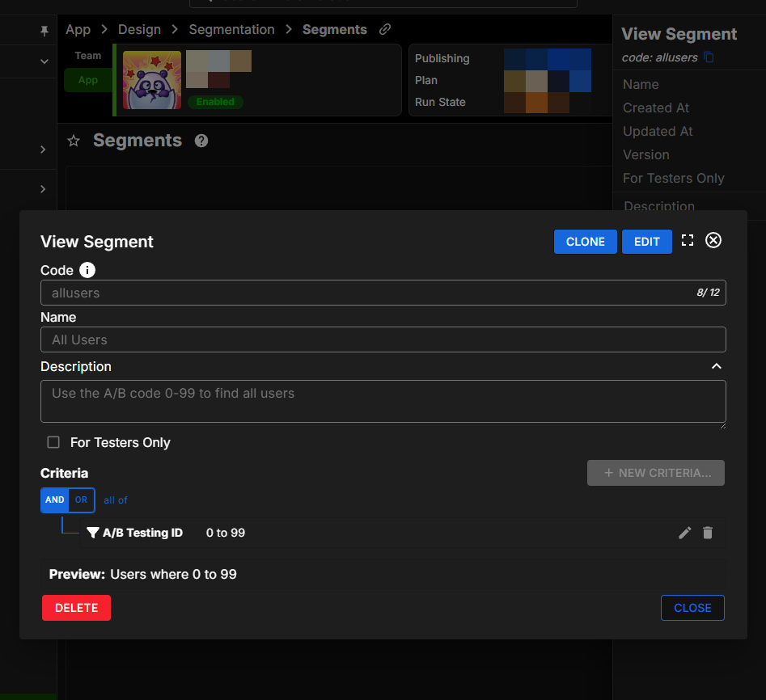
Task: Open the Segments breadcrumb
Action: tap(335, 29)
